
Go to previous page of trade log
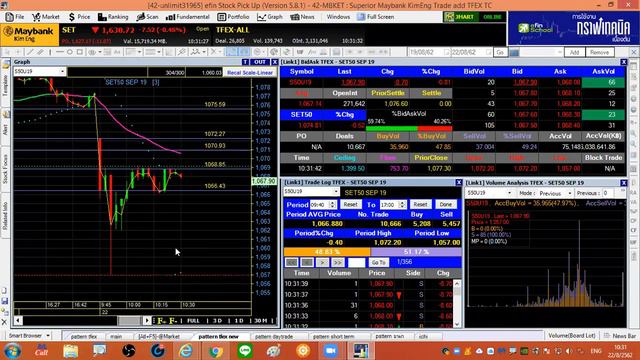click(x=307, y=262)
